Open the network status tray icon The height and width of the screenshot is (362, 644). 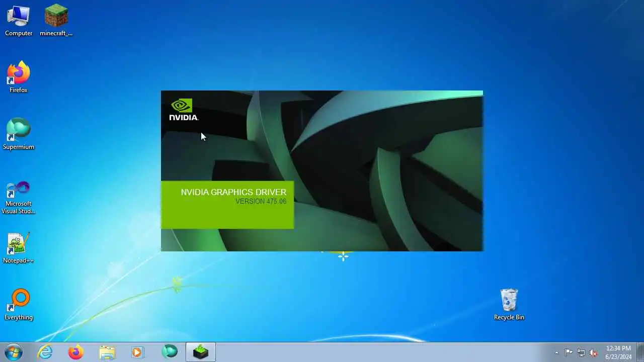(581, 352)
